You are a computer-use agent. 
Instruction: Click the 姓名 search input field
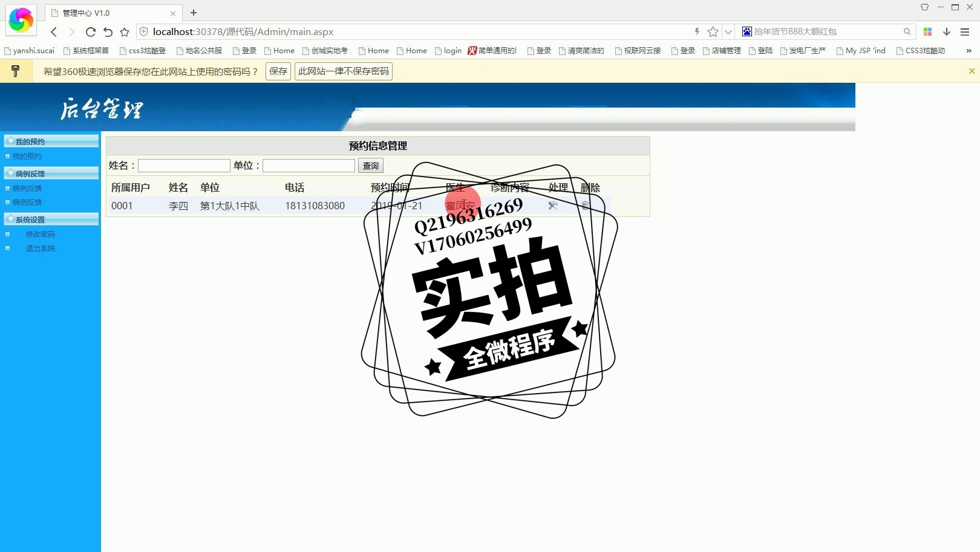184,166
